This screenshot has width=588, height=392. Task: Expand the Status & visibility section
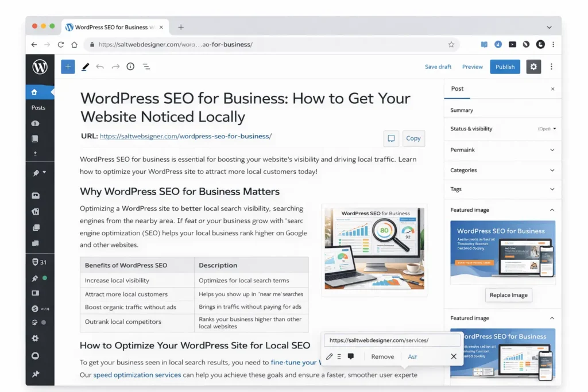[502, 129]
